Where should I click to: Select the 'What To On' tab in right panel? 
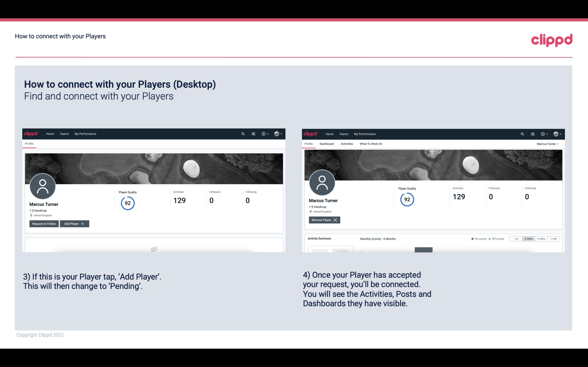tap(371, 144)
